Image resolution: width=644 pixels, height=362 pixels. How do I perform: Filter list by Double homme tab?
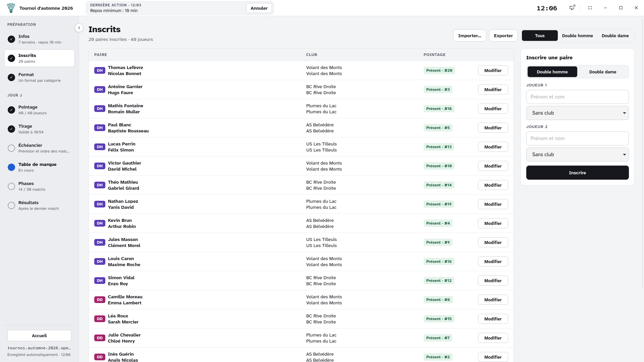(x=577, y=36)
